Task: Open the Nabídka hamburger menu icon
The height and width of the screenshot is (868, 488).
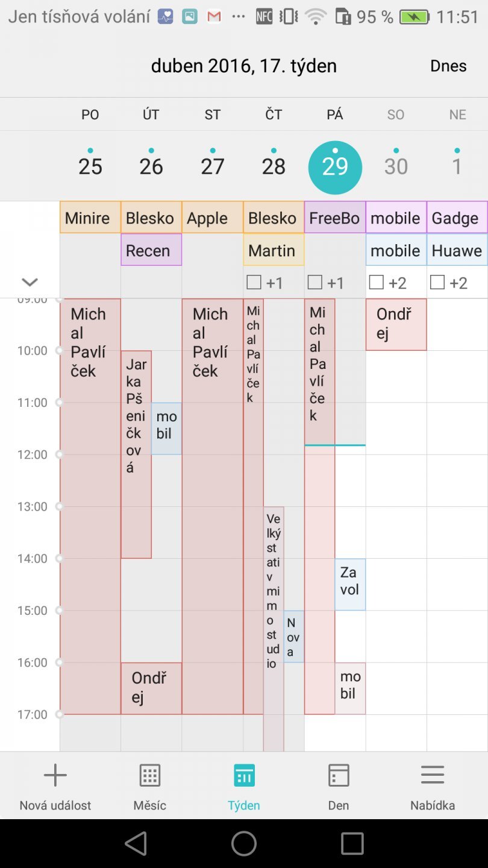Action: [x=433, y=775]
